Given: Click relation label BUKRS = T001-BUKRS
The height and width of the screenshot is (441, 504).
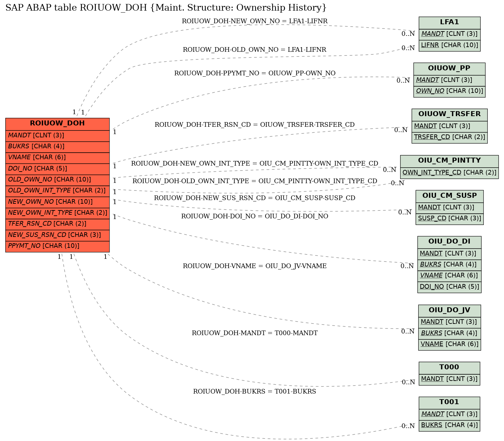Looking at the screenshot, I should click(255, 392).
